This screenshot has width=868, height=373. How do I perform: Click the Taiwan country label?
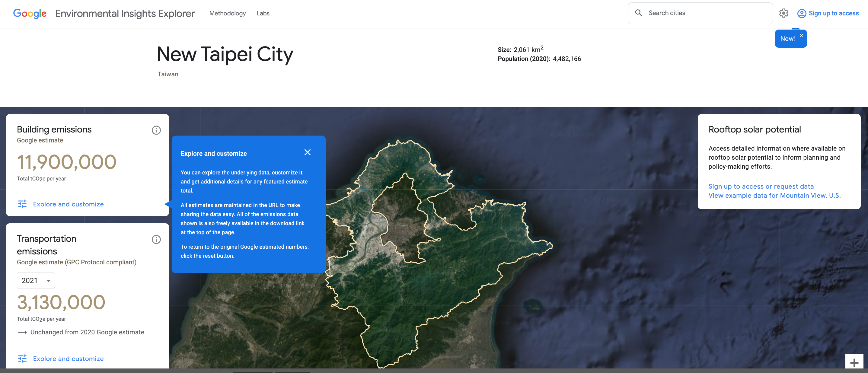pyautogui.click(x=168, y=74)
